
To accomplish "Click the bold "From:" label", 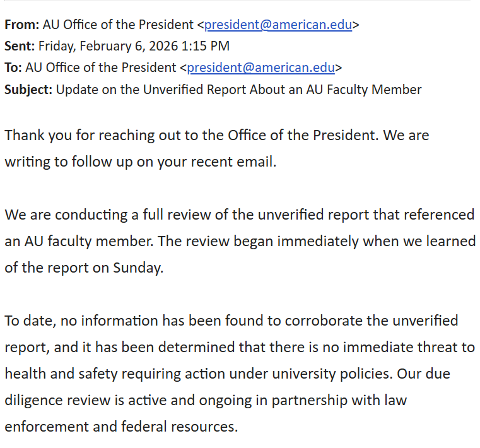I will tap(21, 25).
